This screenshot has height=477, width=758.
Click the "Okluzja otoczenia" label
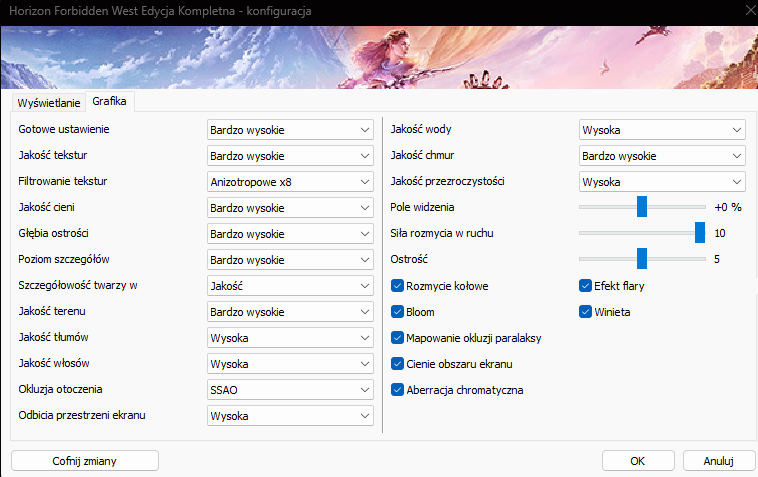60,389
